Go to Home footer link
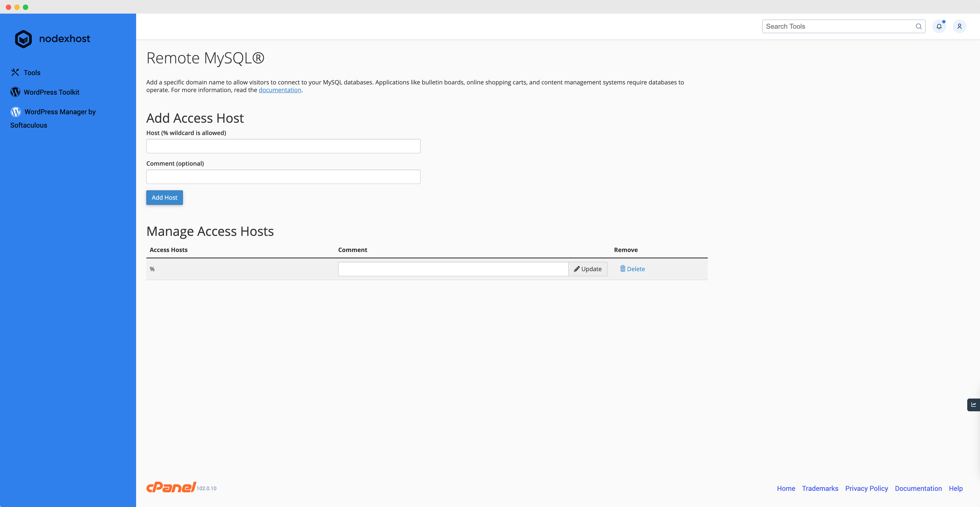The image size is (980, 507). (786, 488)
